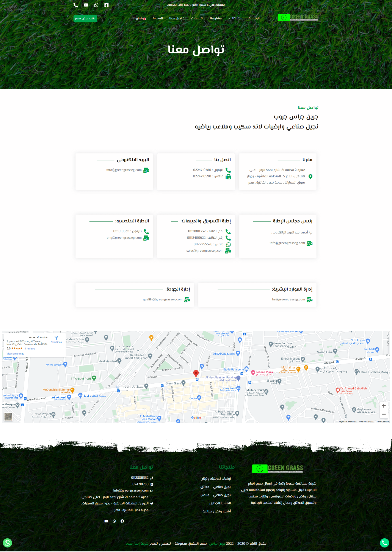Click the طلب عرض سعر button

85,19
